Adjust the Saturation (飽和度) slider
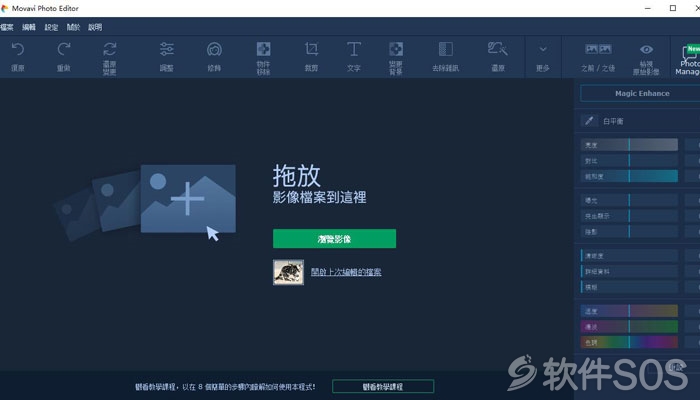This screenshot has height=400, width=700. click(x=629, y=176)
